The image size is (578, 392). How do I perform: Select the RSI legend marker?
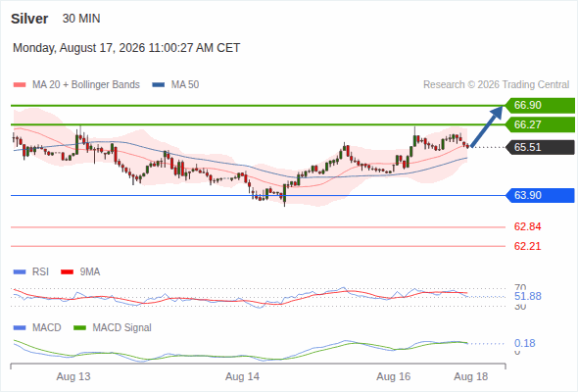(20, 272)
